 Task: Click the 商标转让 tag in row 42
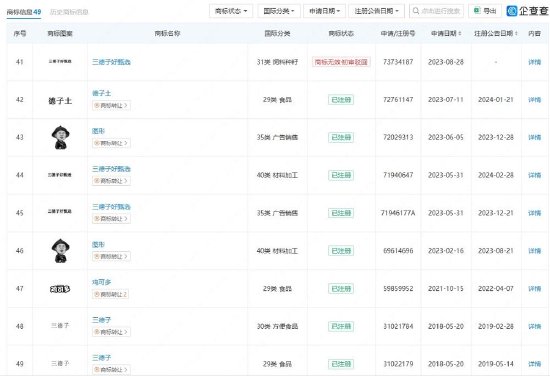tap(111, 105)
